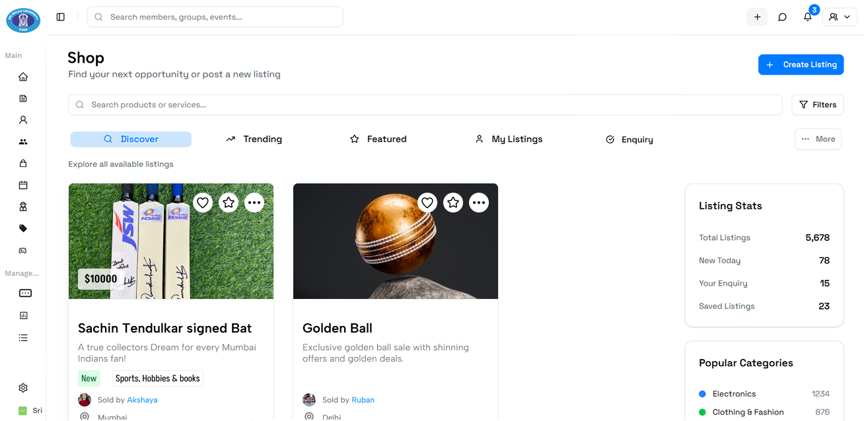The image size is (868, 421).
Task: Select the Electronics category blue dot
Action: 702,394
